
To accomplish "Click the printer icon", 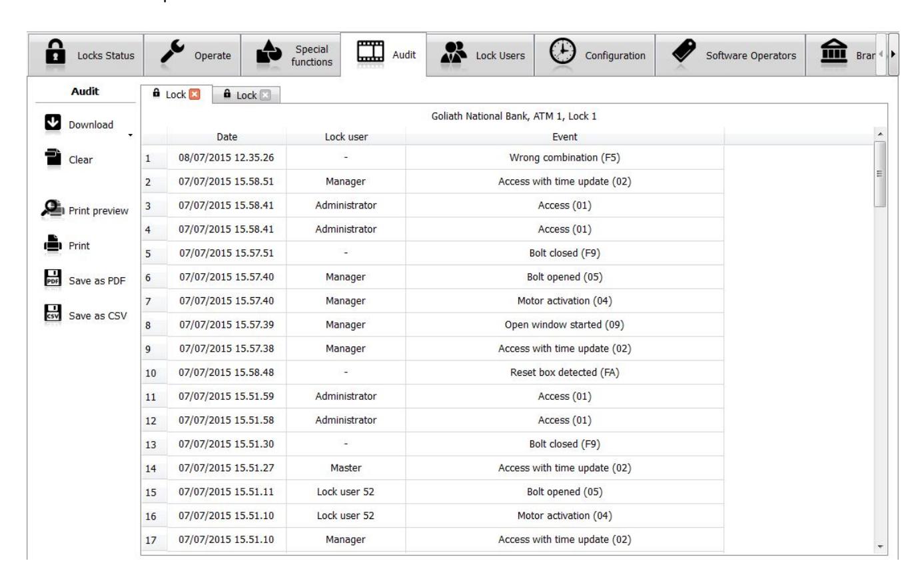I will (x=52, y=245).
